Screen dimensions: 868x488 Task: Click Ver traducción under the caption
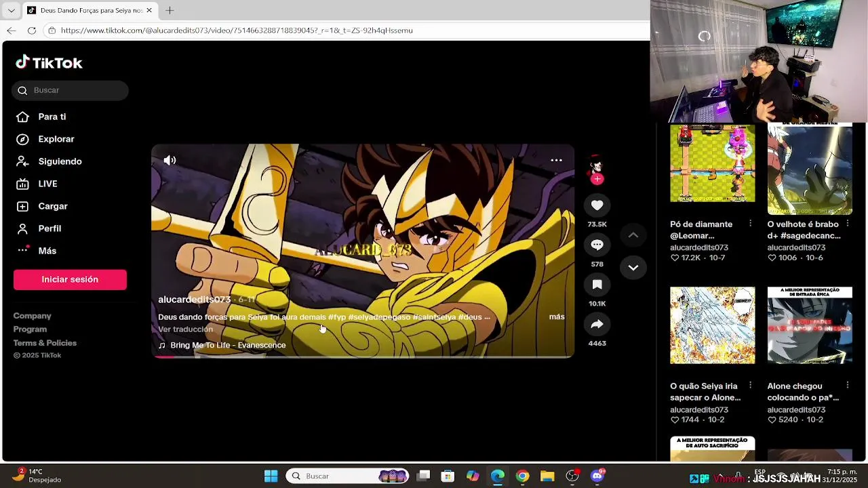[x=185, y=329]
